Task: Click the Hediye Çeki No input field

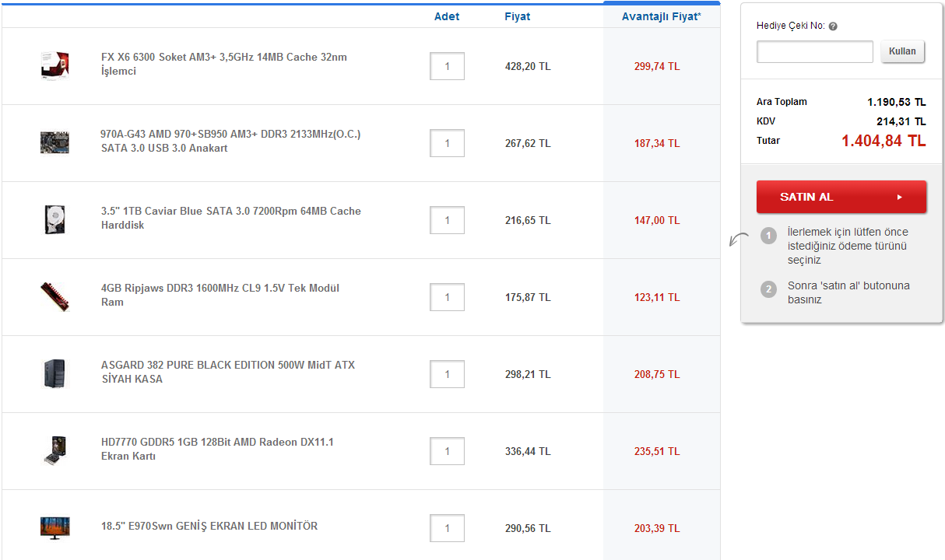Action: pyautogui.click(x=814, y=52)
